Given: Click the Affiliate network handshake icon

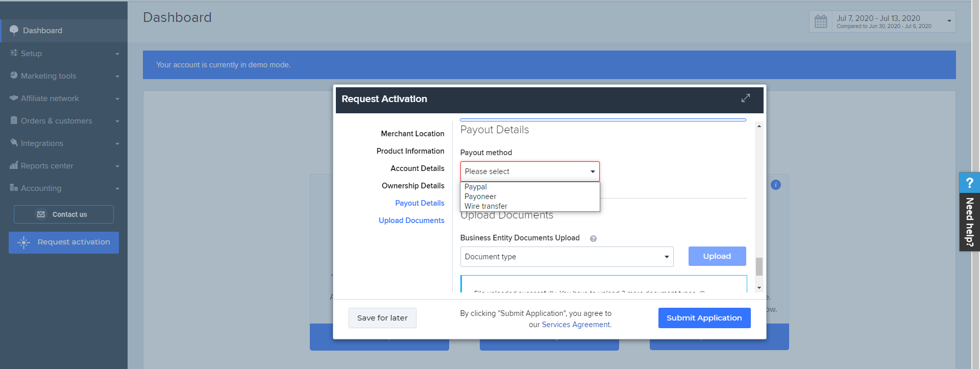Looking at the screenshot, I should (14, 98).
